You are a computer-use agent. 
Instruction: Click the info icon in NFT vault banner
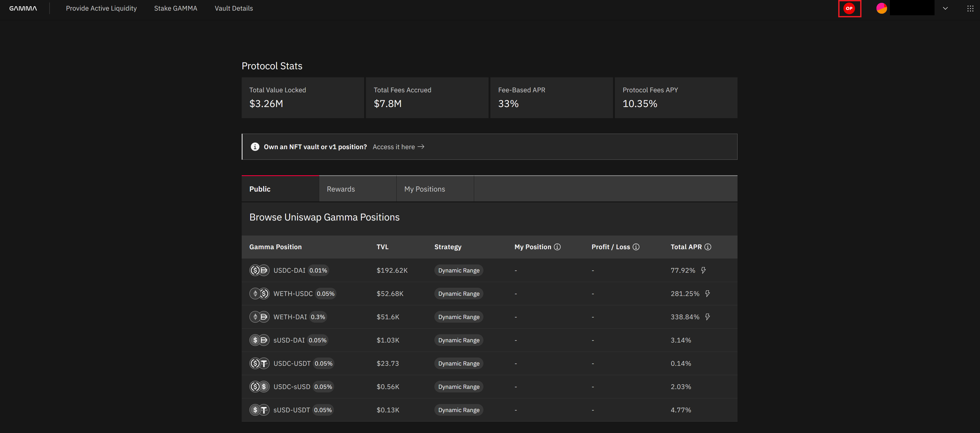click(x=255, y=147)
